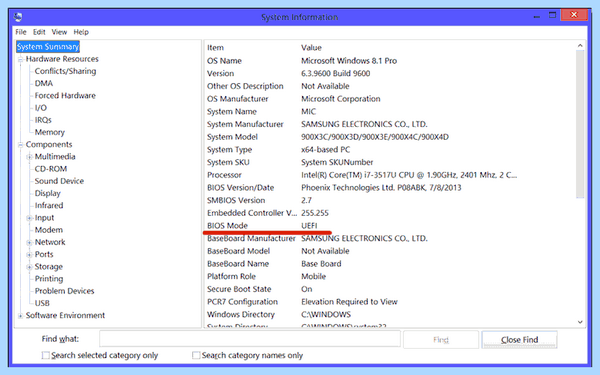The height and width of the screenshot is (375, 600).
Task: Minimize the System Information window
Action: pos(536,16)
